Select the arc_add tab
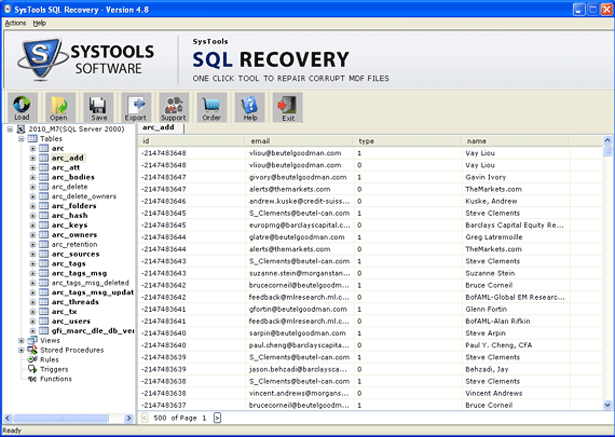The width and height of the screenshot is (615, 437). [159, 128]
